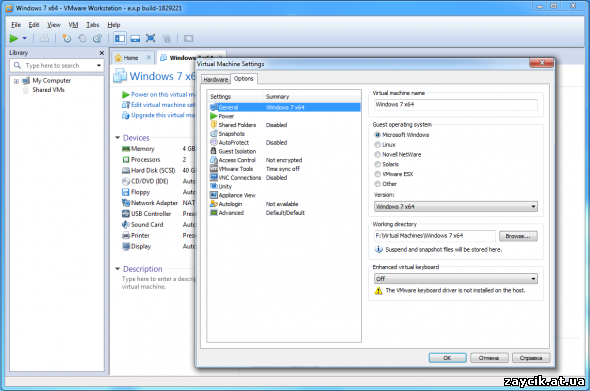Image resolution: width=590 pixels, height=391 pixels.
Task: Select General in the settings list
Action: [x=284, y=107]
